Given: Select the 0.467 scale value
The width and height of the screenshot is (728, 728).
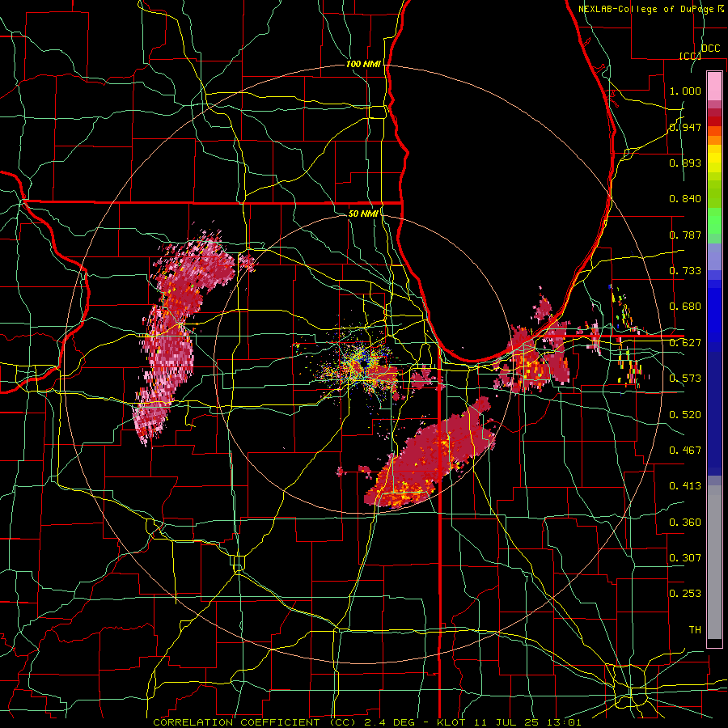Looking at the screenshot, I should [685, 451].
